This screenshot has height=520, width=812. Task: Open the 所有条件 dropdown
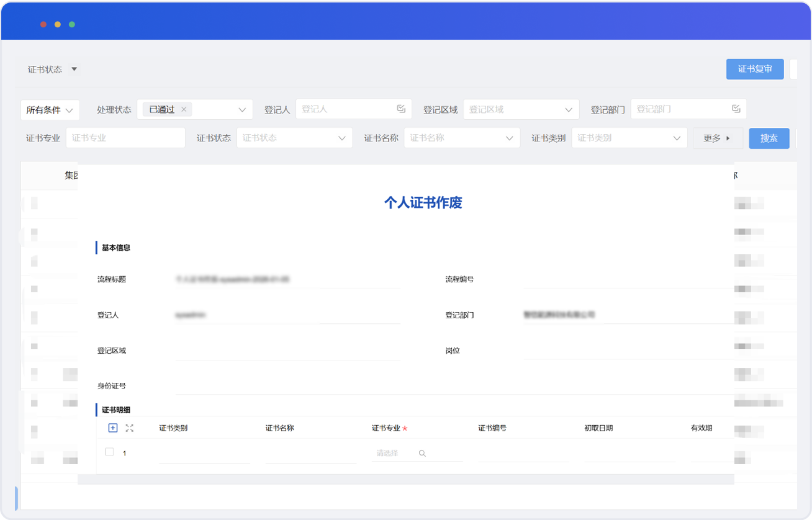tap(50, 110)
